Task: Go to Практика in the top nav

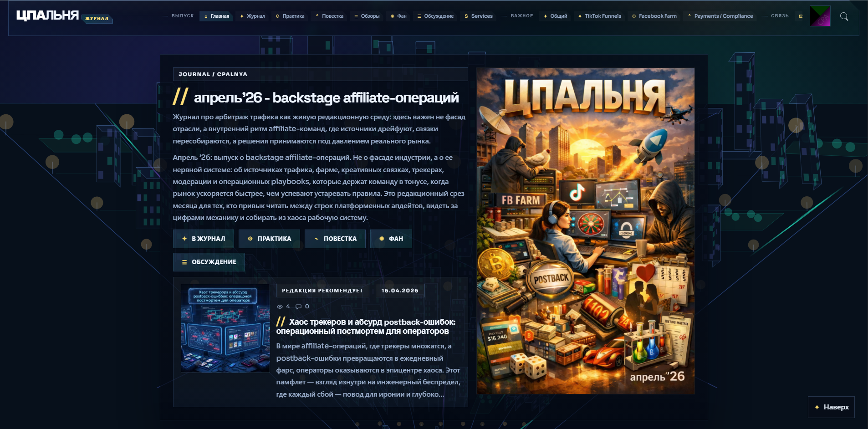Action: (290, 16)
